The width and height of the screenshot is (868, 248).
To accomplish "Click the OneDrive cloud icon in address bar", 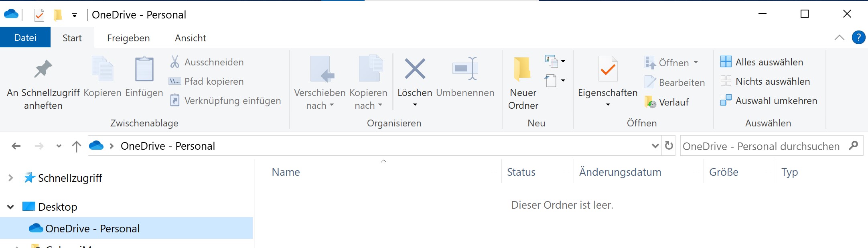I will point(96,145).
